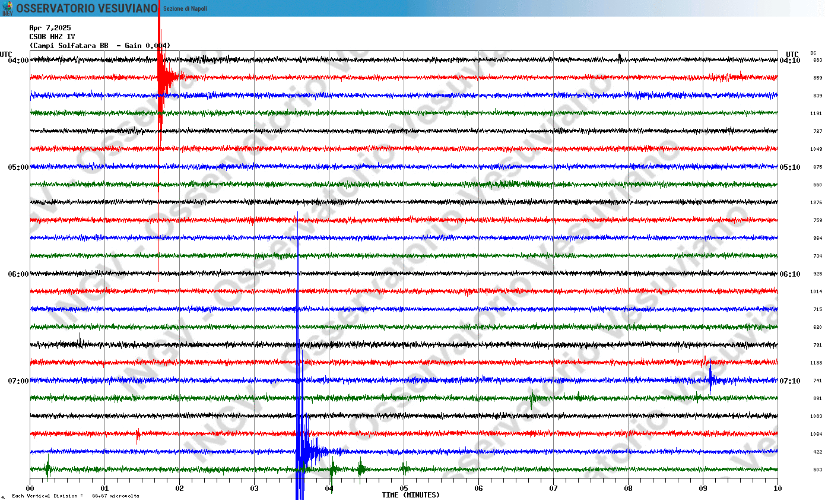Click the DC value '1188'
The width and height of the screenshot is (825, 504).
(x=816, y=363)
